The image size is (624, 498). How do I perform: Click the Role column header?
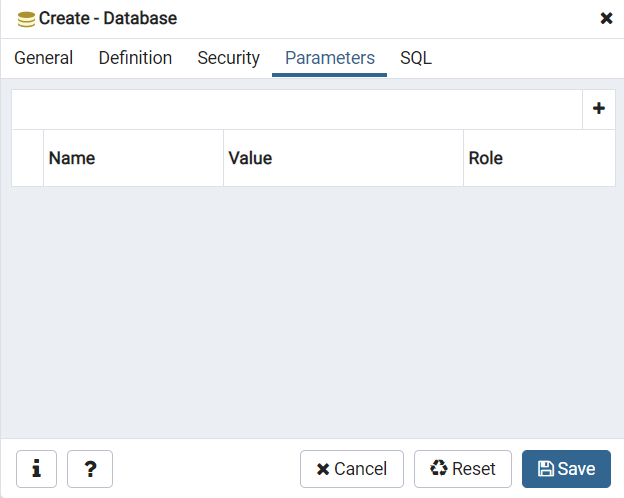click(539, 158)
